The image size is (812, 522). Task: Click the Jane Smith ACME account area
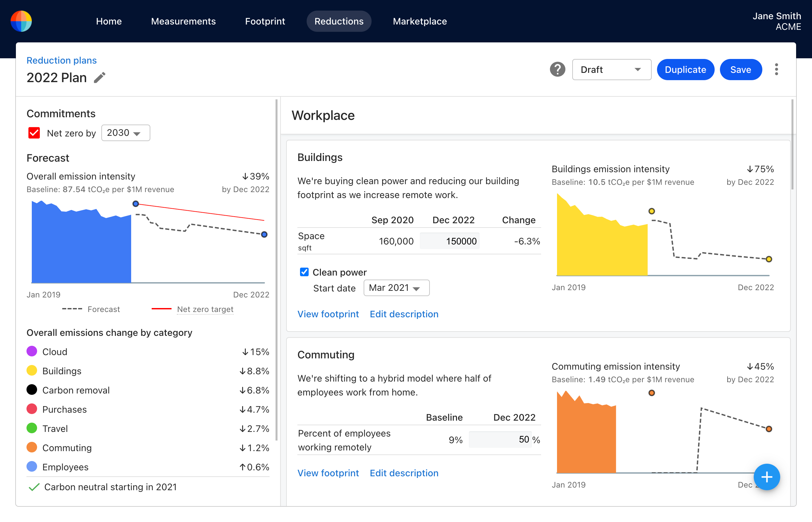click(x=777, y=21)
